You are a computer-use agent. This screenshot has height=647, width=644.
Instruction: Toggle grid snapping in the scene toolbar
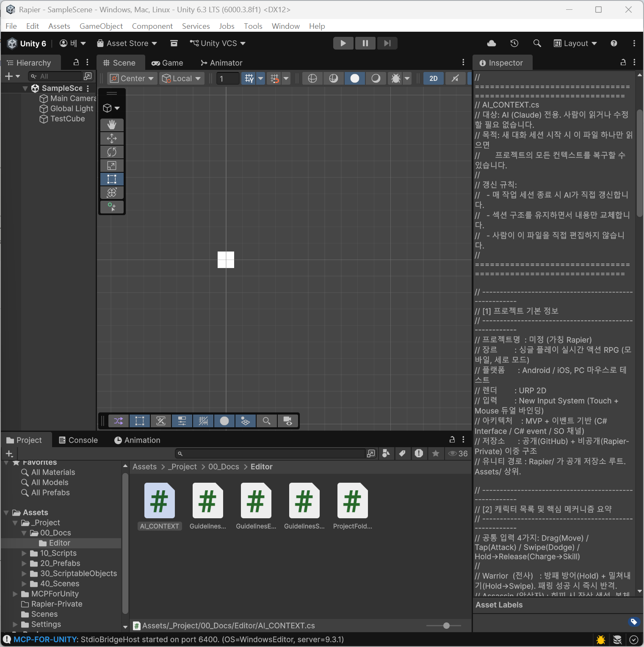point(275,78)
